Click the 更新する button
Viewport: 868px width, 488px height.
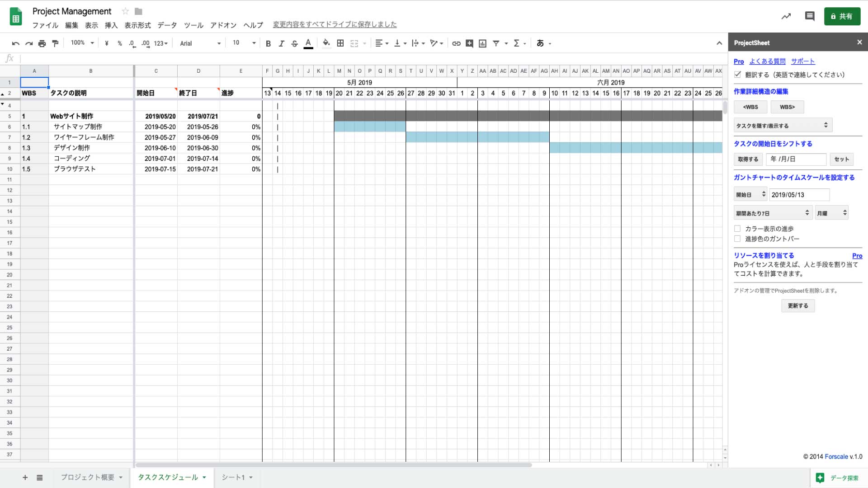click(798, 305)
